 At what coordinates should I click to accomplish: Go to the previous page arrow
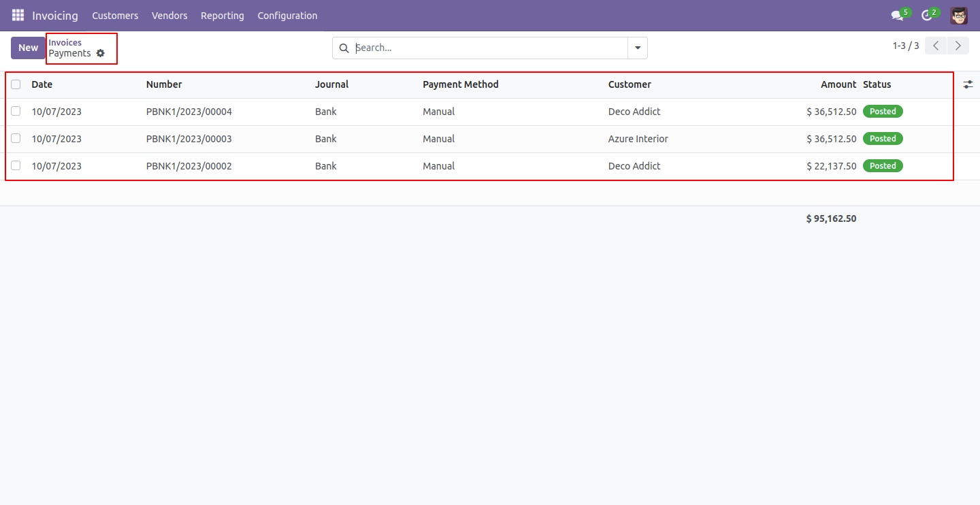point(937,46)
